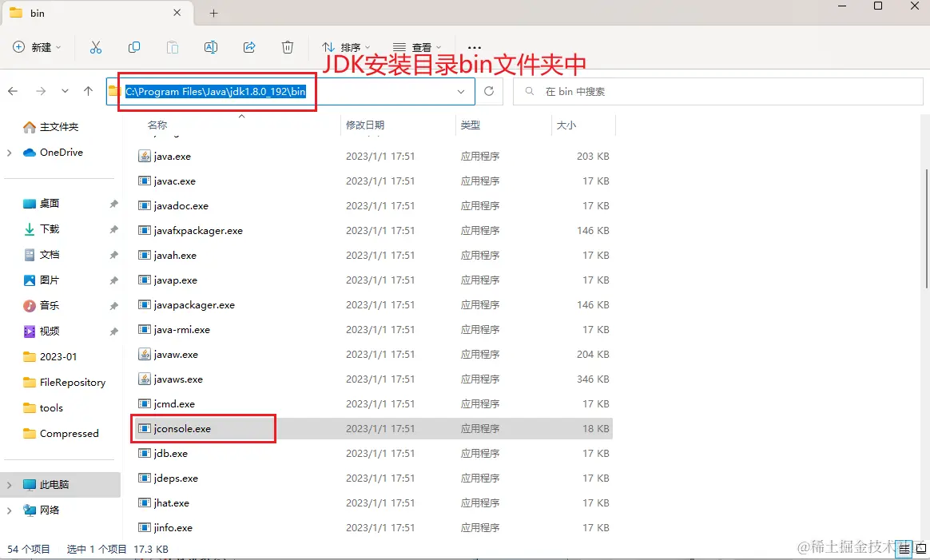Switch to details view icon in status bar
The width and height of the screenshot is (930, 560).
point(904,549)
